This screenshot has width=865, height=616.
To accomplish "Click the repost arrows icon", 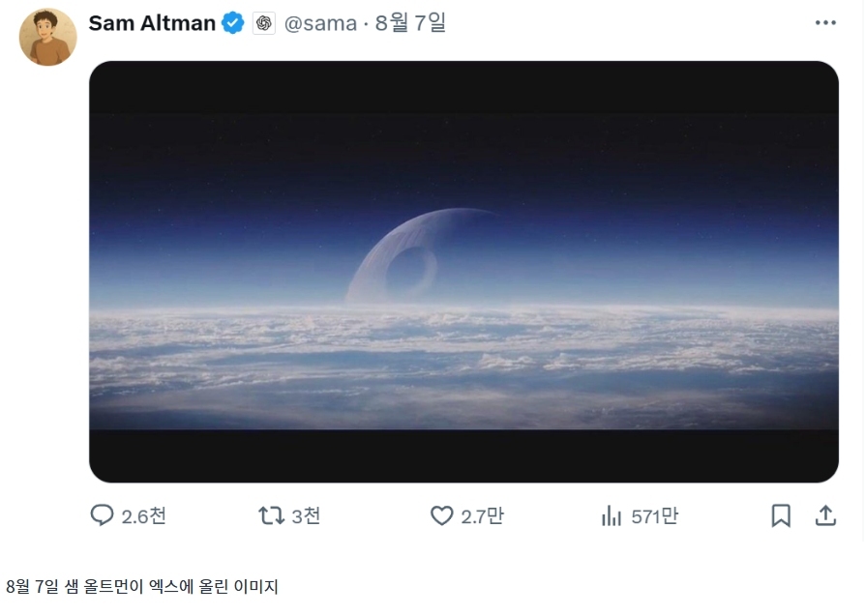I will pos(272,515).
